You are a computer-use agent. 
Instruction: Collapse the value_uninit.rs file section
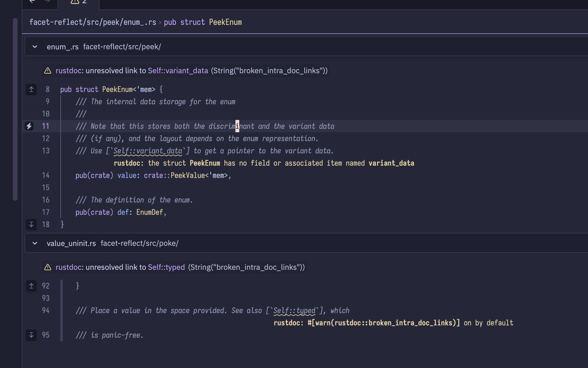[35, 243]
